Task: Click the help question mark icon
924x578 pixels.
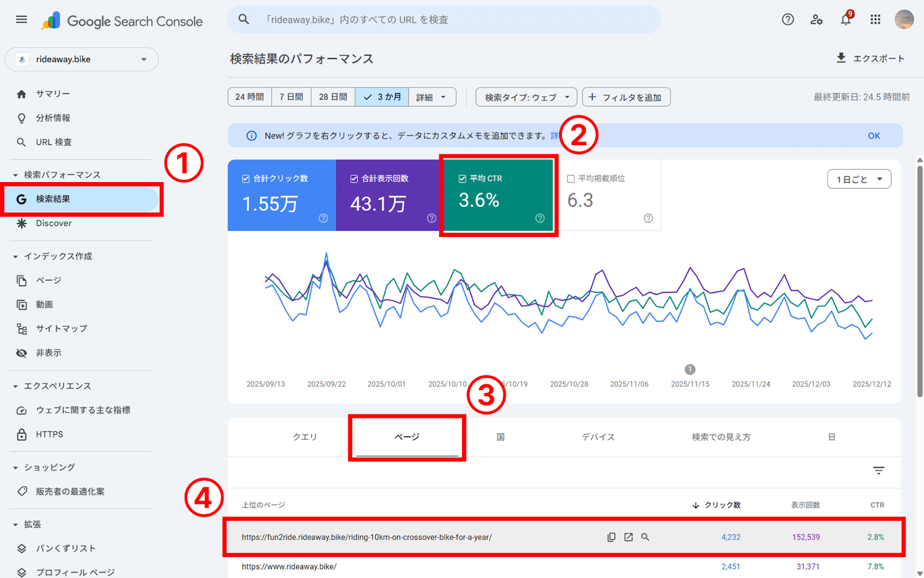Action: (x=788, y=19)
